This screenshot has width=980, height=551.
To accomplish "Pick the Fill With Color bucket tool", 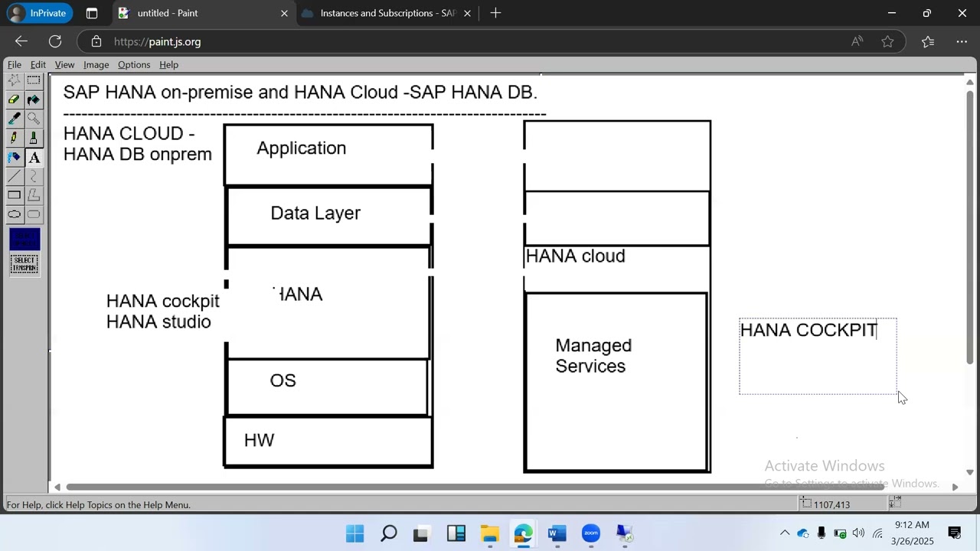I will [34, 99].
